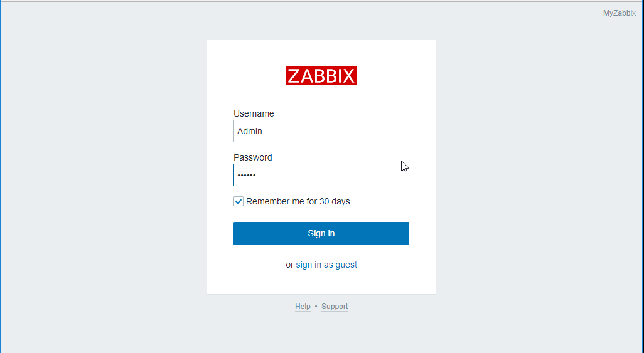
Task: Click the Username label text
Action: pyautogui.click(x=254, y=113)
